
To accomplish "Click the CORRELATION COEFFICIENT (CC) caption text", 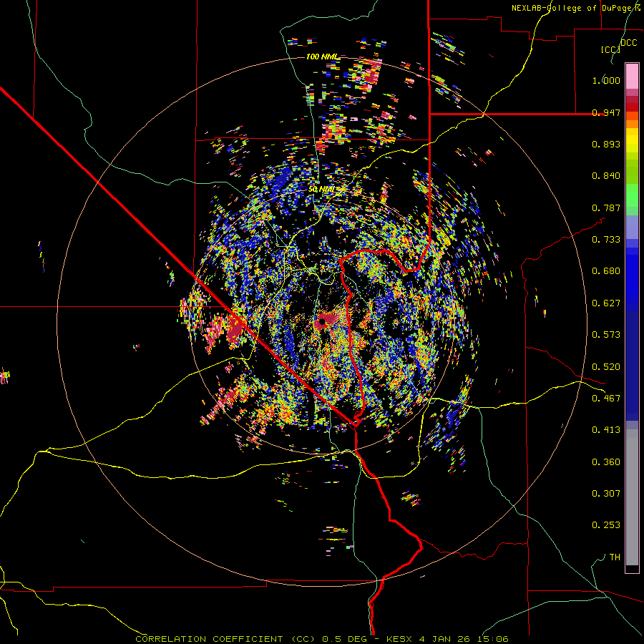I will pos(225,639).
